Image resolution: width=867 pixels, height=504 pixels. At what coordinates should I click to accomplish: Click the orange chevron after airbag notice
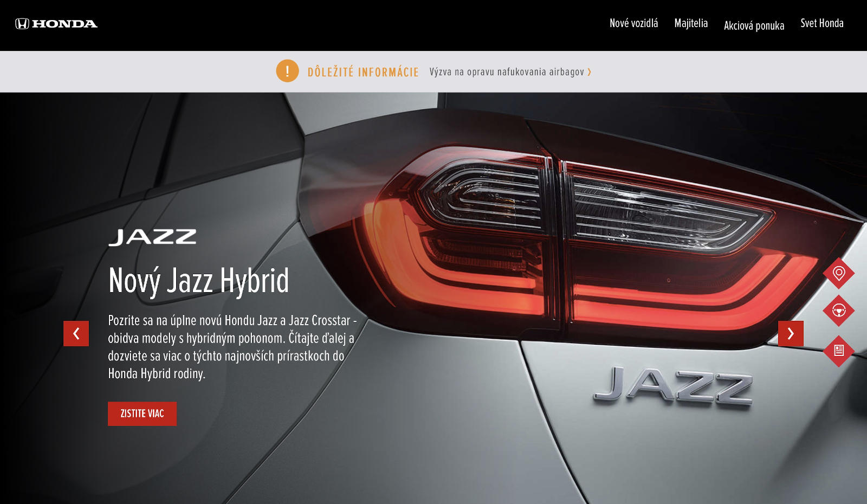[x=589, y=72]
